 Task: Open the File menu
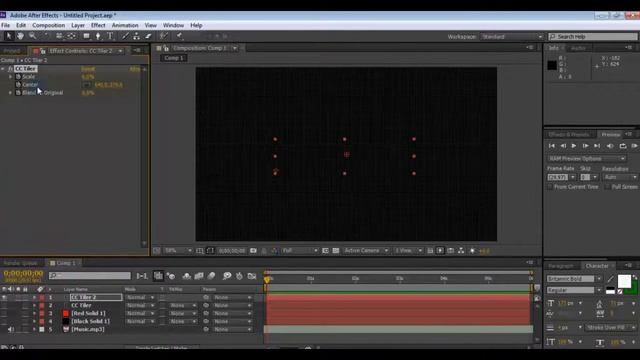coord(6,25)
